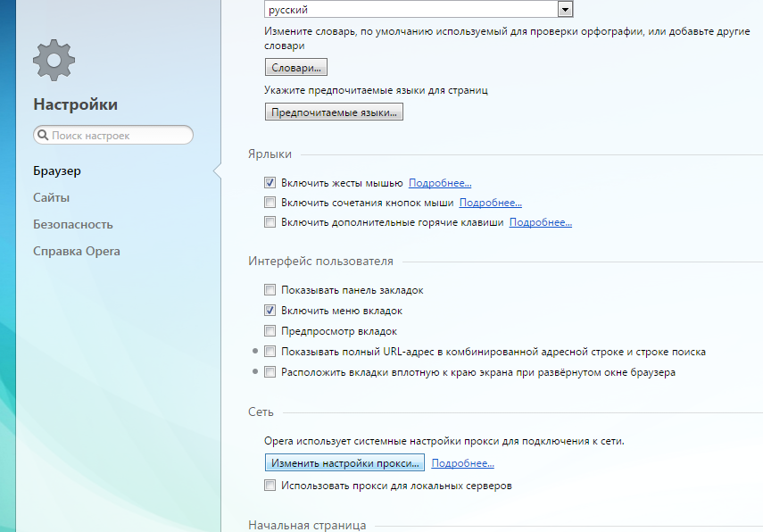Open Подробнее link for mouse button combinations
763x532 pixels.
coord(491,203)
